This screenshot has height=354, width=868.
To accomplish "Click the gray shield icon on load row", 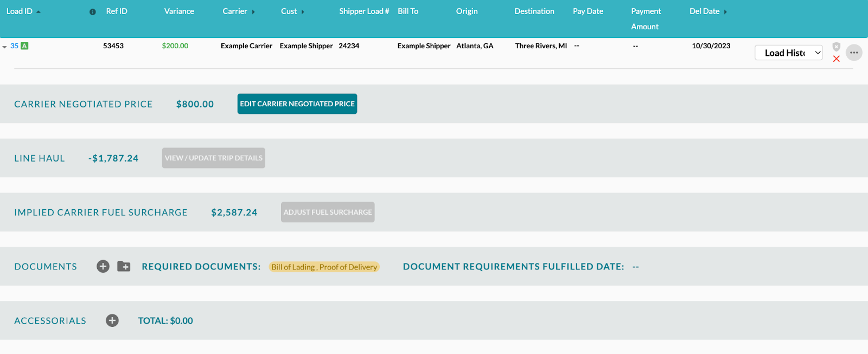I will (x=837, y=47).
